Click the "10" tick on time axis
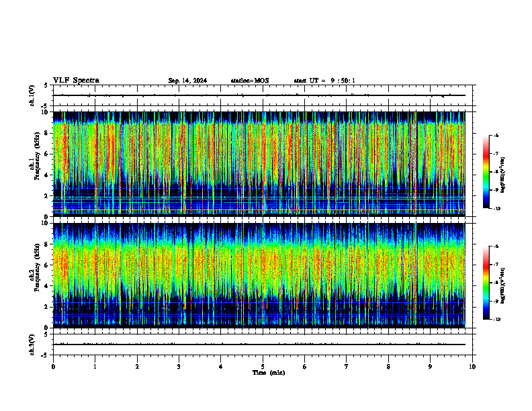This screenshot has width=532, height=411. tap(472, 367)
